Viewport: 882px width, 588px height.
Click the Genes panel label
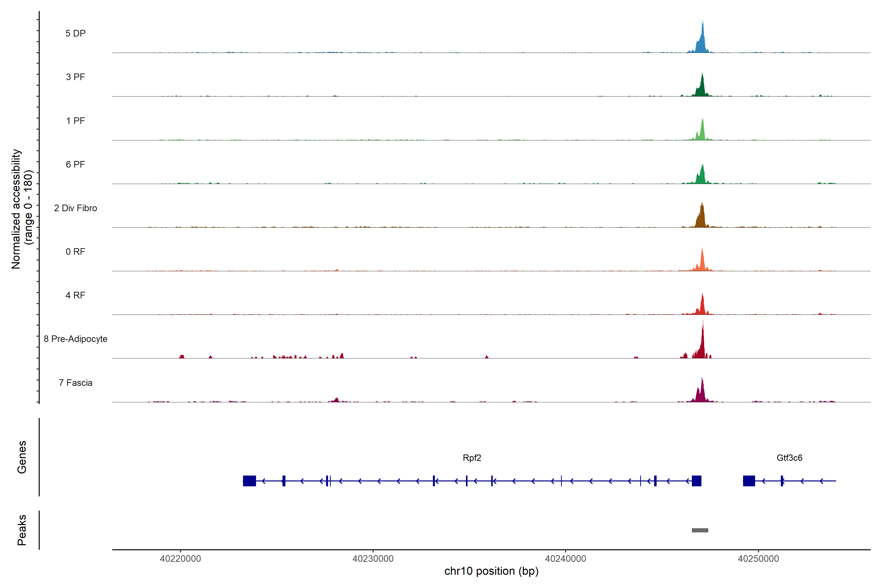click(x=22, y=457)
